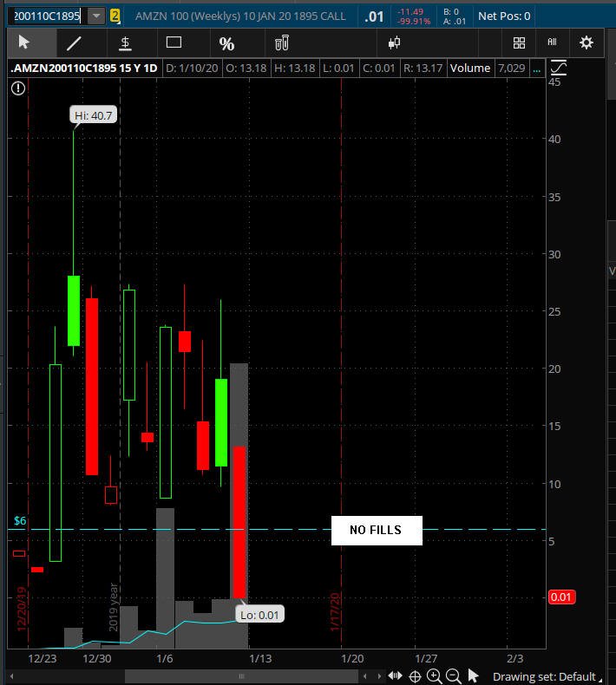
Task: Click the chart mode icon above the price axis
Action: 558,68
